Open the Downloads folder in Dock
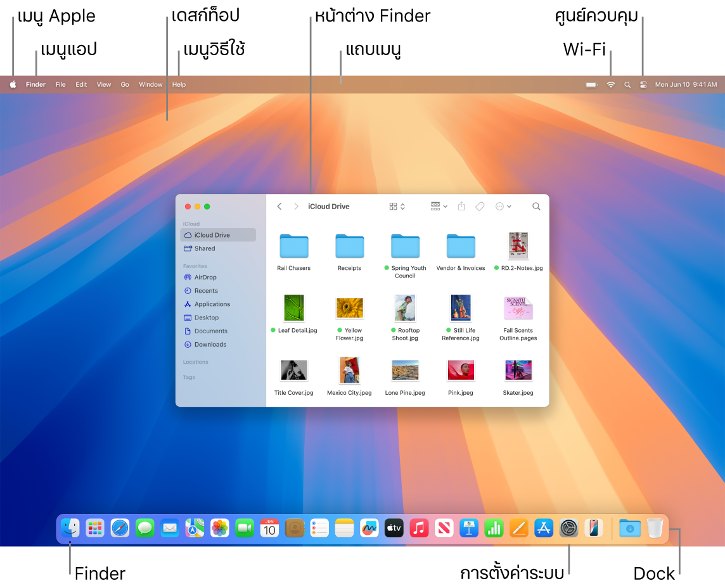This screenshot has width=725, height=588. point(630,528)
